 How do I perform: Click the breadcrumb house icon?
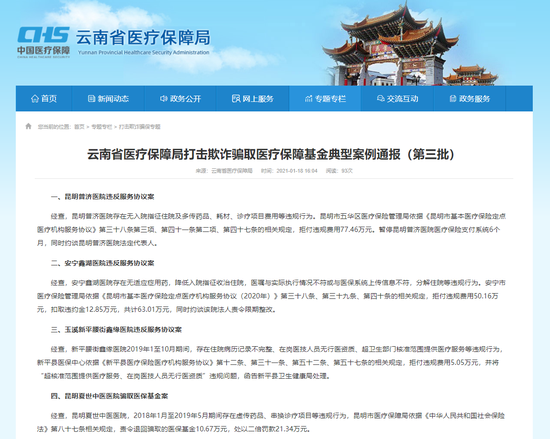tap(28, 126)
